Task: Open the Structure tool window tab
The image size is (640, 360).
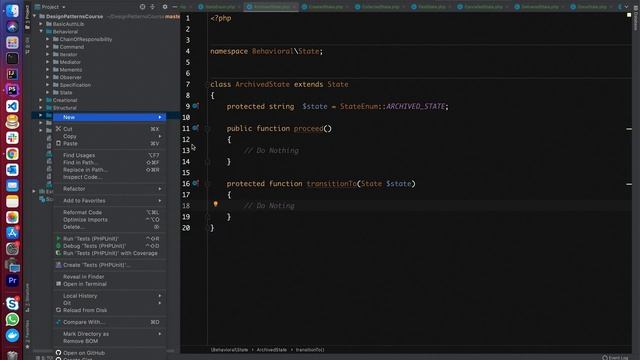Action: coord(27,298)
